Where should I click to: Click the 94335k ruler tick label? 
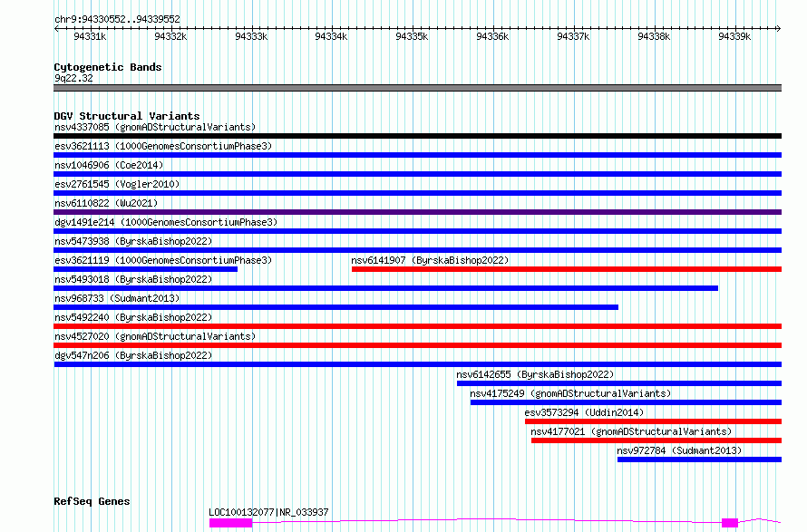tap(412, 36)
